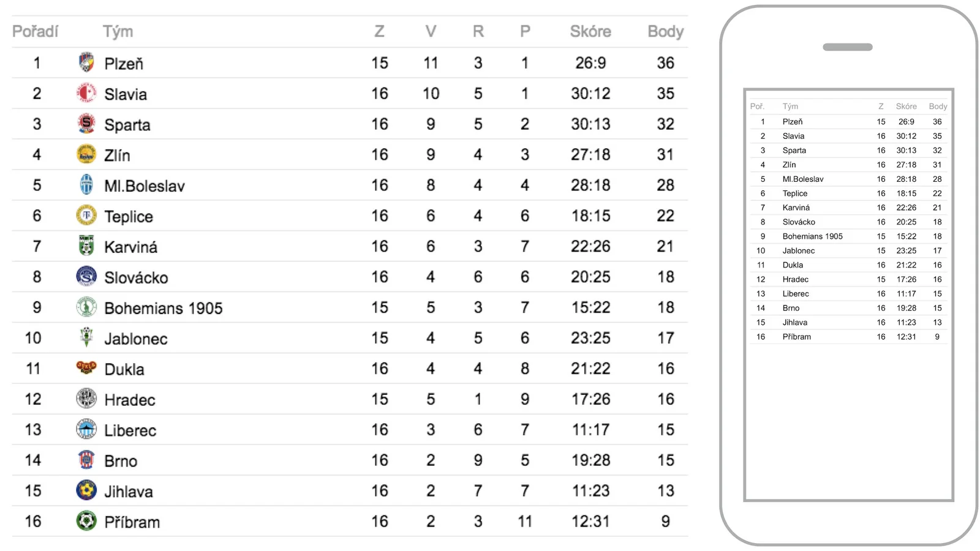Image resolution: width=980 pixels, height=551 pixels.
Task: Sort by the Body column header
Action: pos(665,31)
